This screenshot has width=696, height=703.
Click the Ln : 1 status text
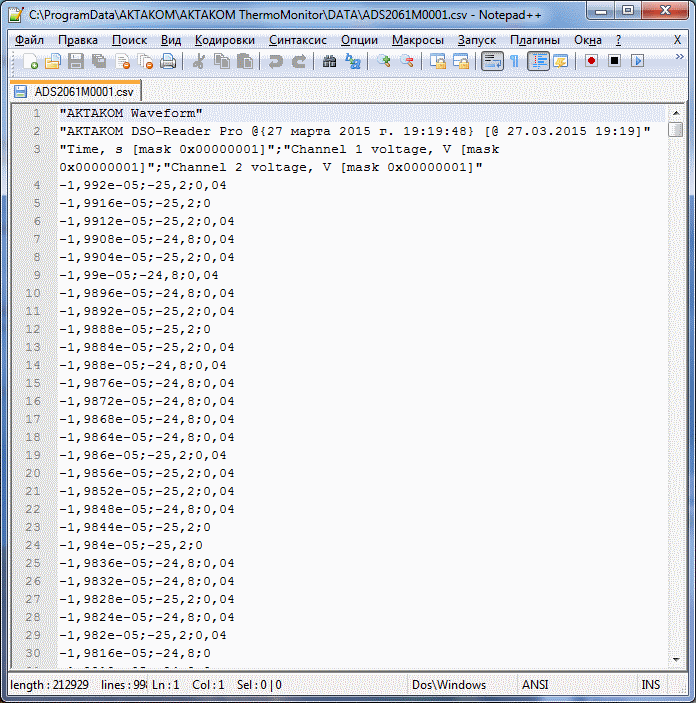165,685
